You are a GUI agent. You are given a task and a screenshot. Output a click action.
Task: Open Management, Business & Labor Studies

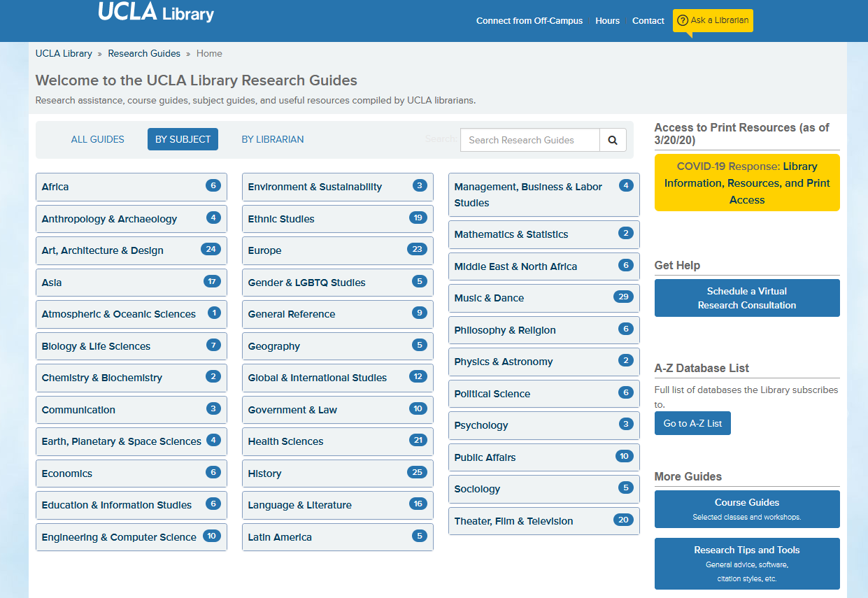coord(544,194)
